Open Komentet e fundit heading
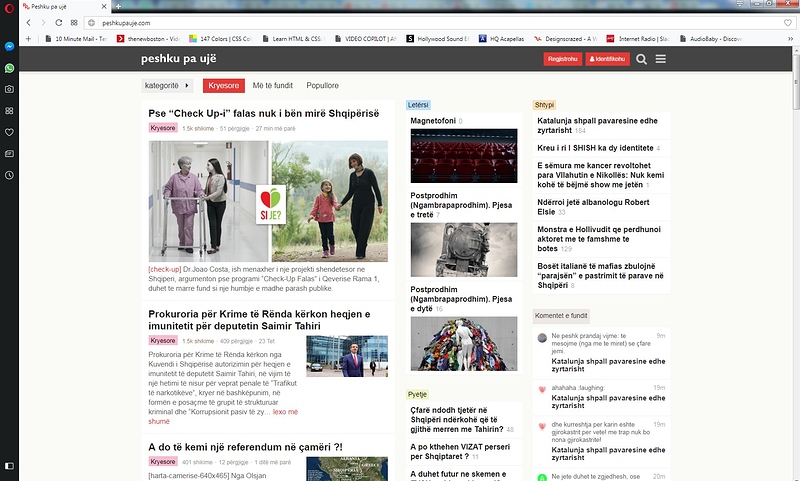The height and width of the screenshot is (481, 800). 561,315
